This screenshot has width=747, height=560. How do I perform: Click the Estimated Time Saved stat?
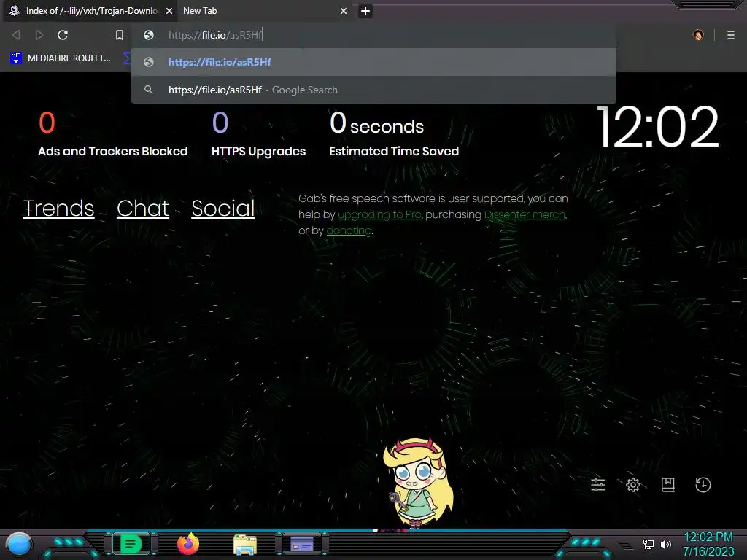point(394,134)
